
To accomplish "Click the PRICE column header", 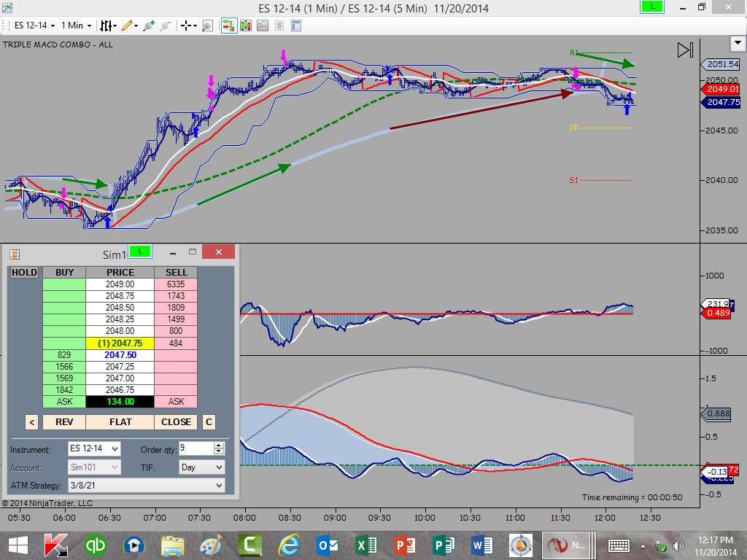I will [120, 273].
